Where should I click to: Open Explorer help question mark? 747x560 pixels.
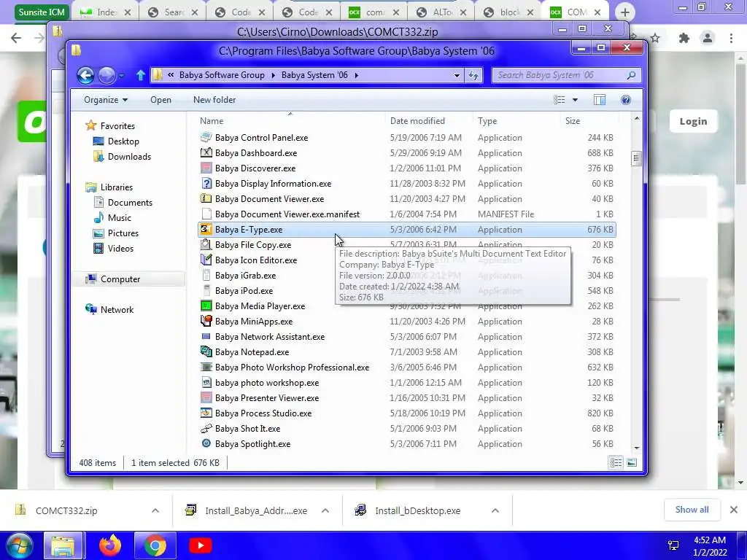625,99
